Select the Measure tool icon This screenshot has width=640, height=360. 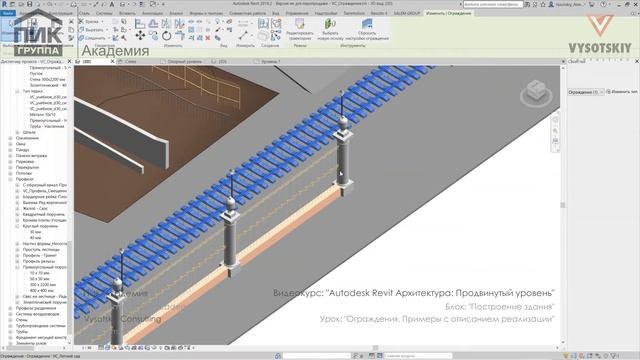243,36
